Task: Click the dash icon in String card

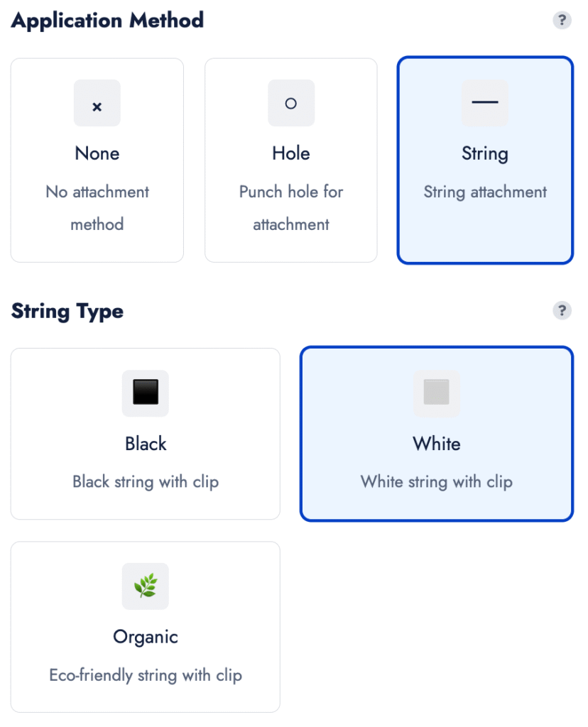Action: click(x=485, y=103)
